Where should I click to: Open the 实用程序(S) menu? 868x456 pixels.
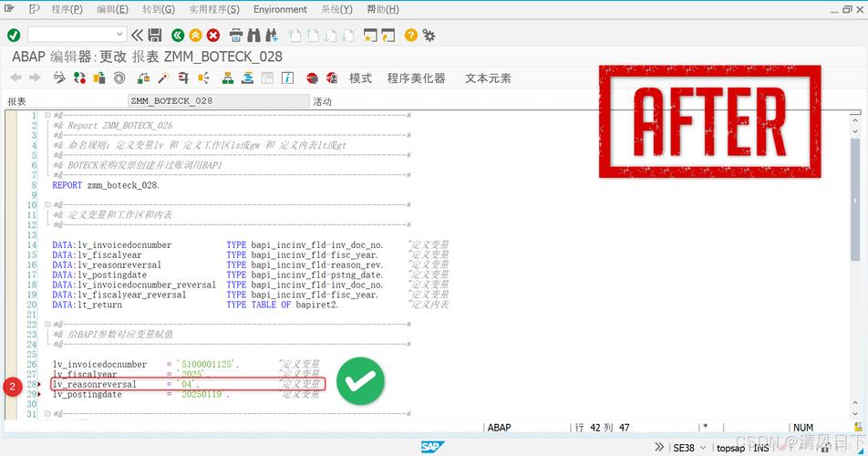click(214, 9)
